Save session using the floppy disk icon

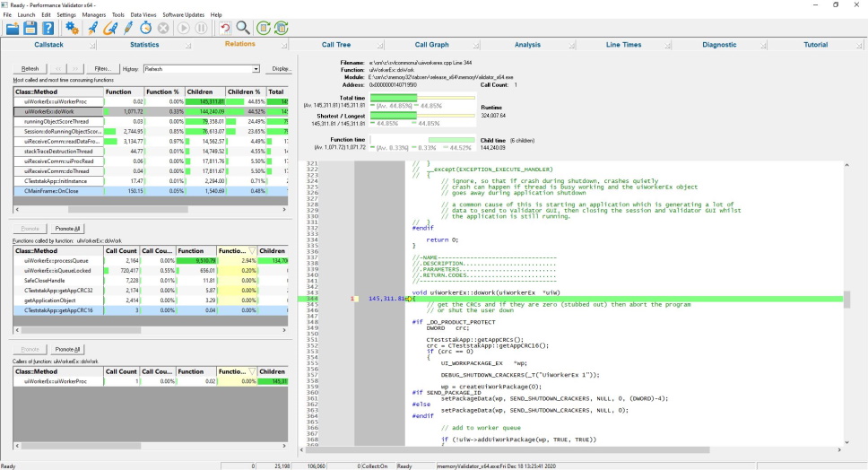coord(30,28)
